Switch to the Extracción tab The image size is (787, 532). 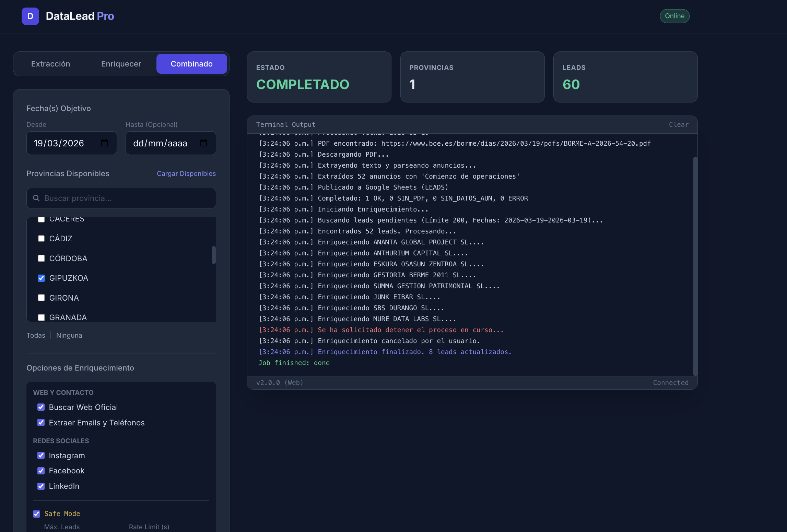[x=50, y=64]
